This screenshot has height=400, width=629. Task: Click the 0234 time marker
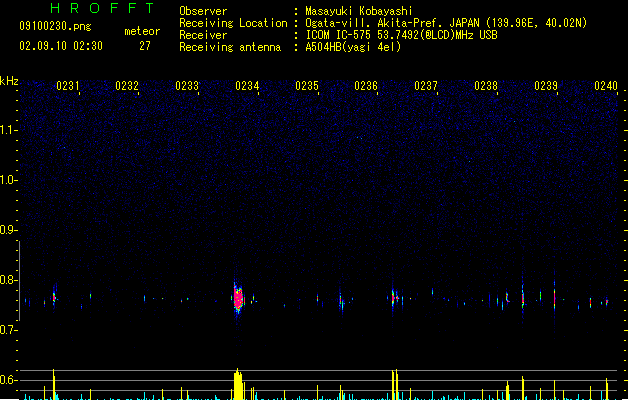point(247,86)
